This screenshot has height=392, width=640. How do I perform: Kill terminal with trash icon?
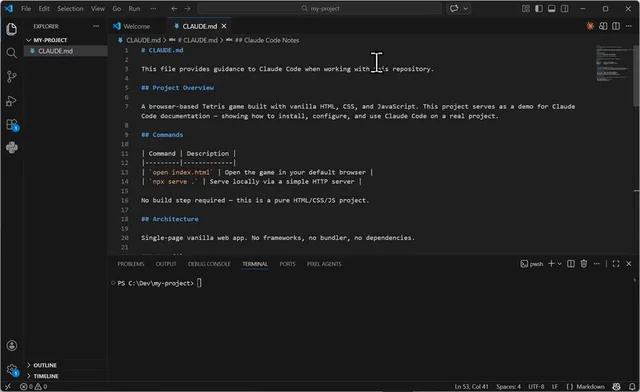coord(584,264)
